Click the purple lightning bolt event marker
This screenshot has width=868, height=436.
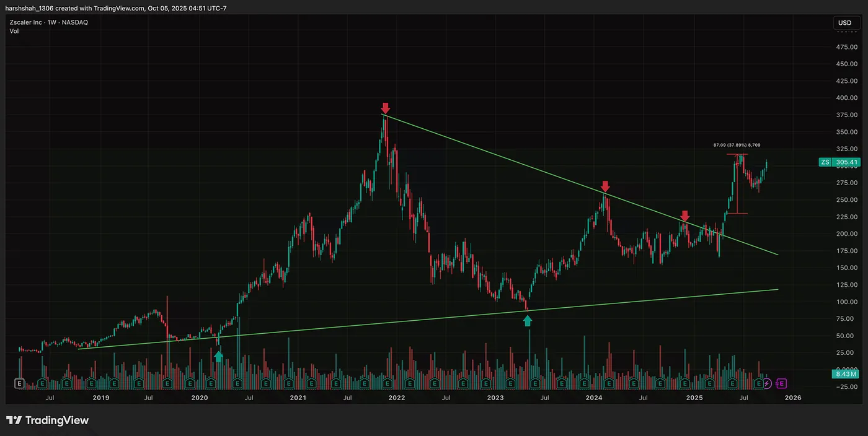(x=768, y=383)
